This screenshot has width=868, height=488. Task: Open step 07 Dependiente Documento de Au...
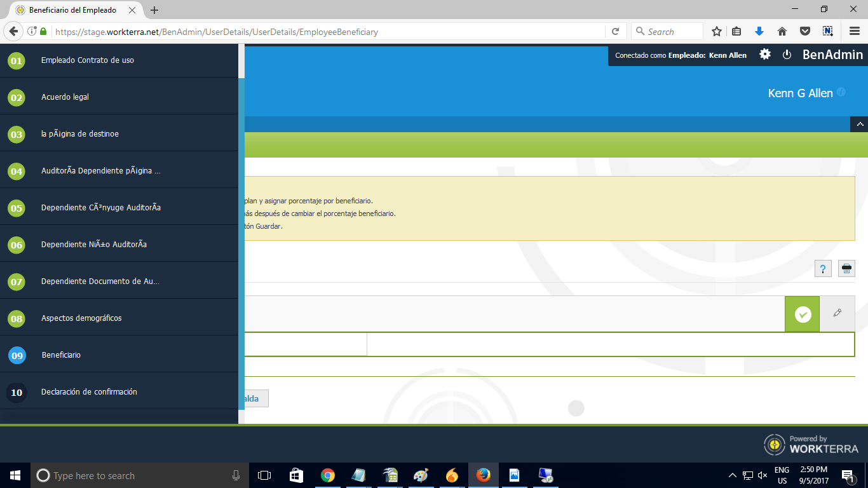119,281
